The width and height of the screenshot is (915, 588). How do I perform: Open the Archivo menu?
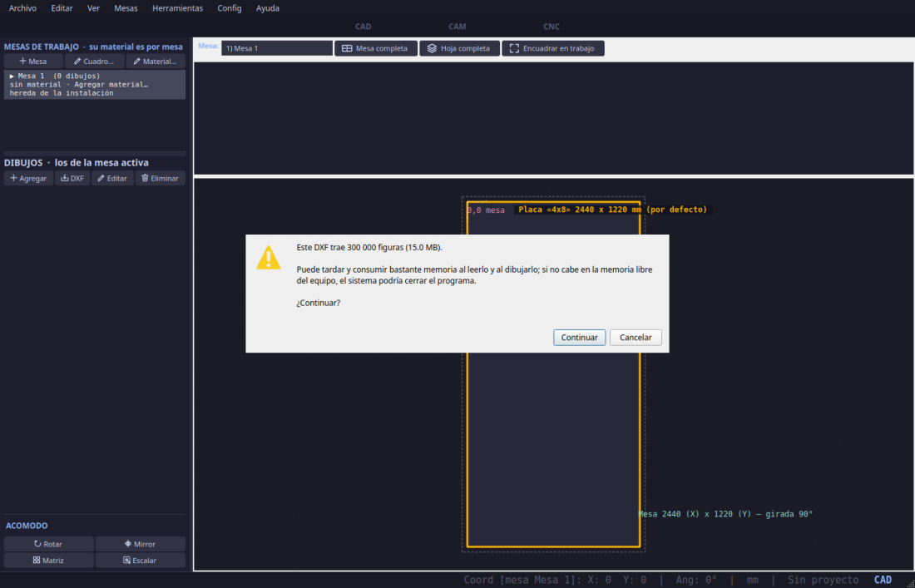22,9
